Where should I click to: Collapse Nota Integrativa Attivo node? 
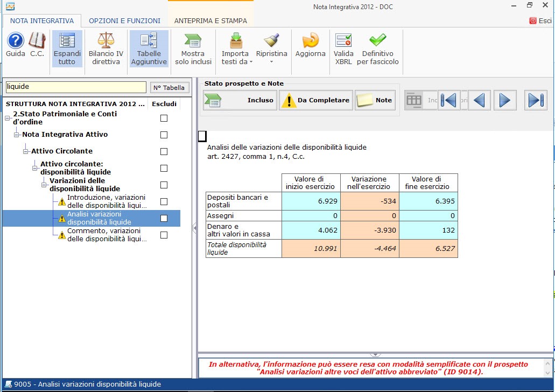click(16, 135)
